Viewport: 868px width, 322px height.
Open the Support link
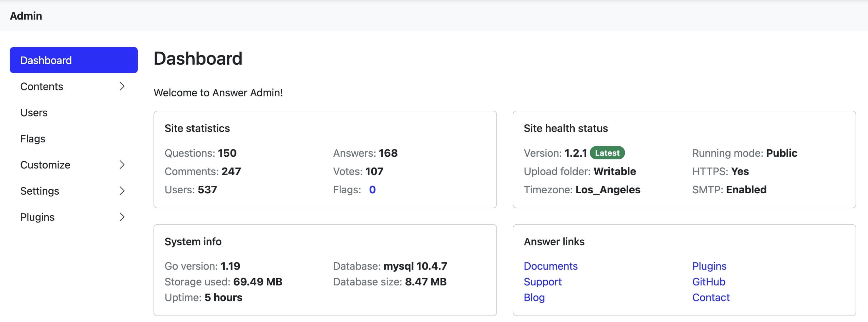tap(542, 282)
